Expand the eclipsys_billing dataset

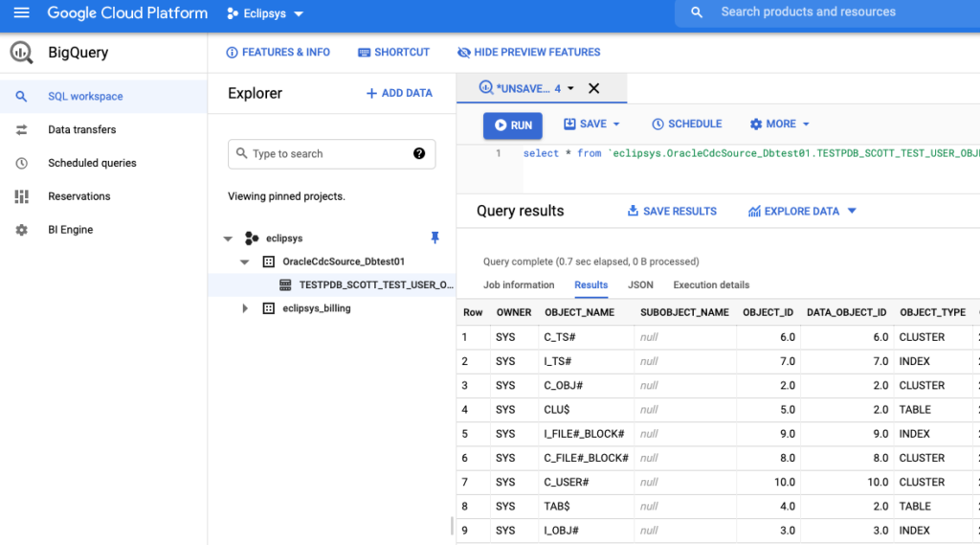coord(245,308)
